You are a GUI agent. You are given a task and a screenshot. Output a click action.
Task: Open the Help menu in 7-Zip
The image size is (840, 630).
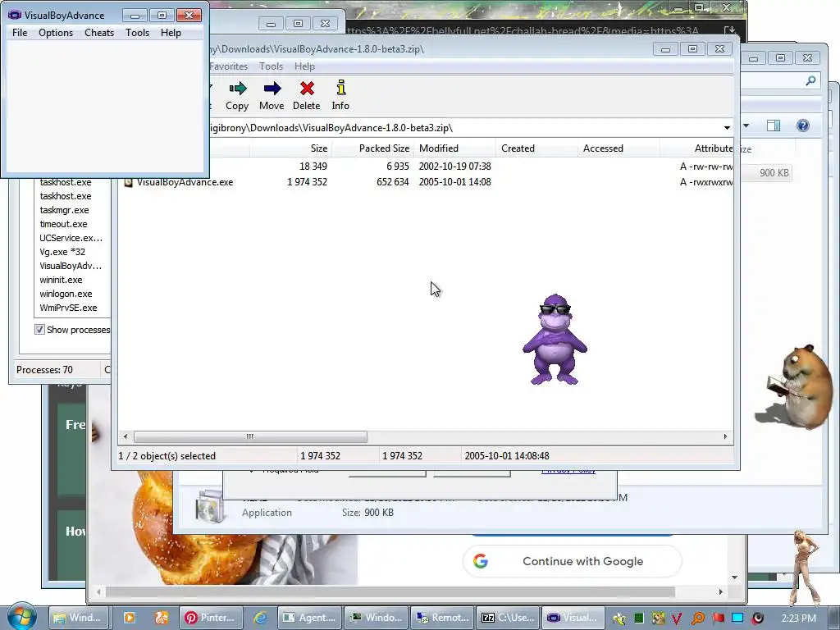[304, 66]
